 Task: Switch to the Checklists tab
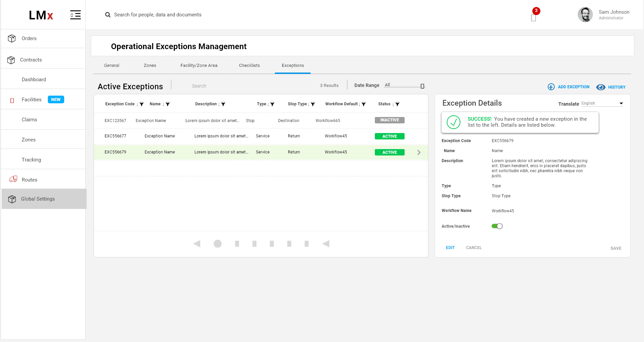coord(249,66)
